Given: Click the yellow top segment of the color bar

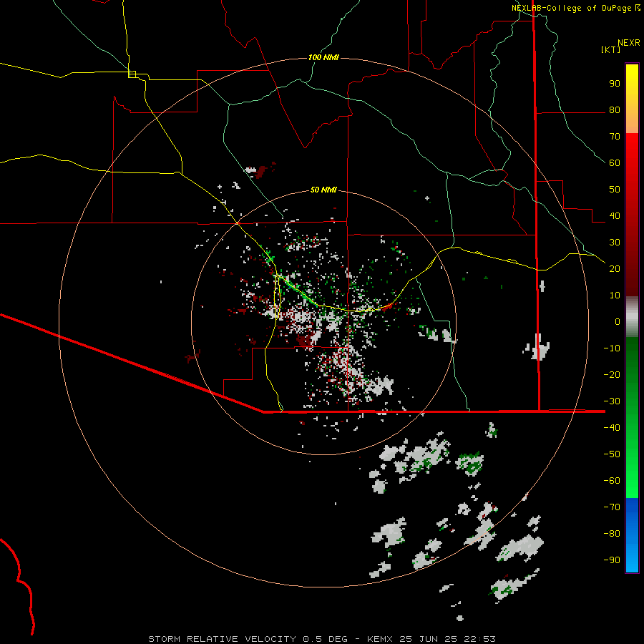Looking at the screenshot, I should click(632, 99).
